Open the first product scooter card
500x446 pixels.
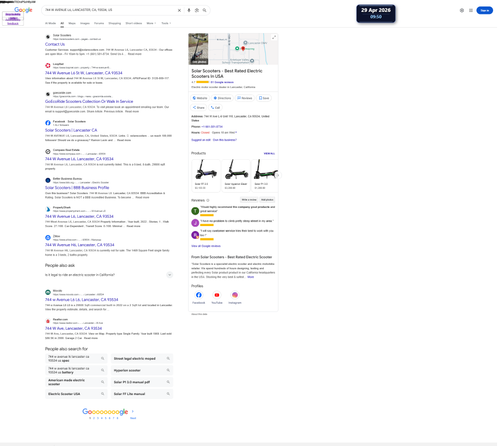pyautogui.click(x=206, y=176)
